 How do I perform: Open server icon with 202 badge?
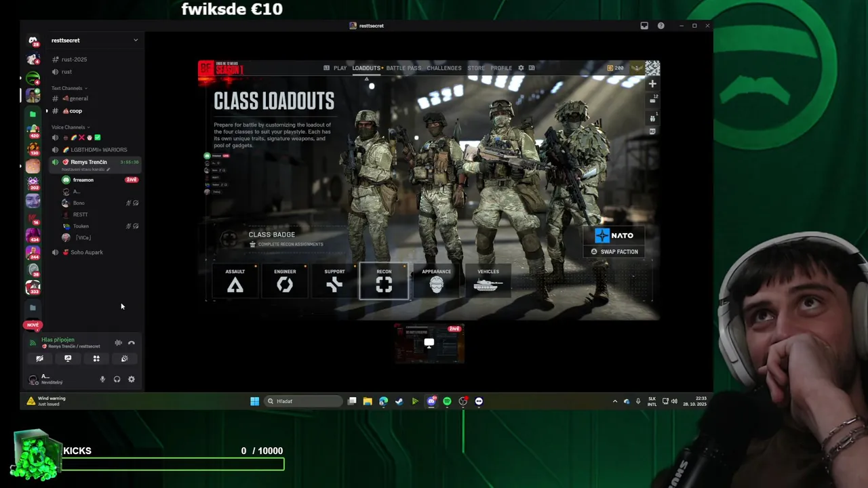pyautogui.click(x=33, y=183)
